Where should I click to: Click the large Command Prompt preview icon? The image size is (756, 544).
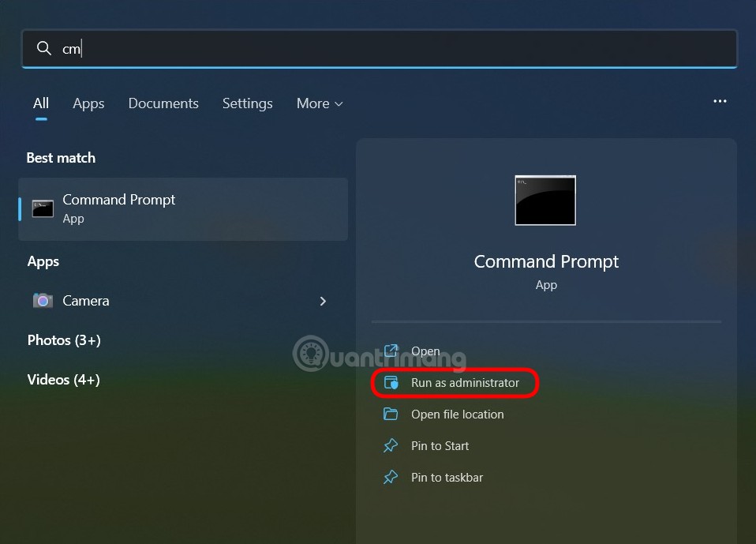point(545,200)
